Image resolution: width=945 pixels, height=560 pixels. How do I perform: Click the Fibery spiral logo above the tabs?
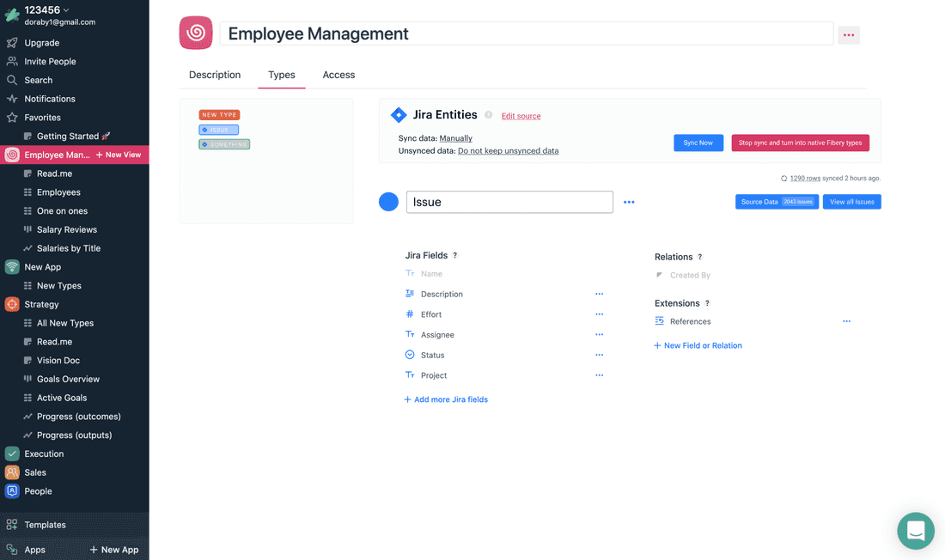click(195, 33)
